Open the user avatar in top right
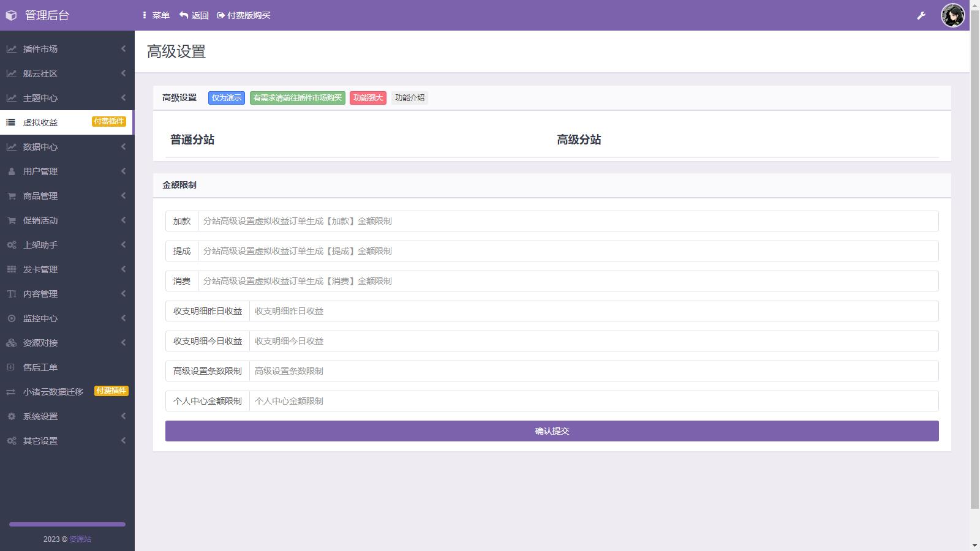The width and height of the screenshot is (980, 551). point(952,15)
